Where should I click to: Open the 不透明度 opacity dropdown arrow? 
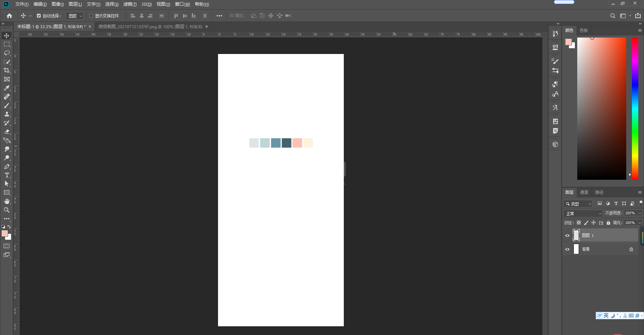point(640,213)
